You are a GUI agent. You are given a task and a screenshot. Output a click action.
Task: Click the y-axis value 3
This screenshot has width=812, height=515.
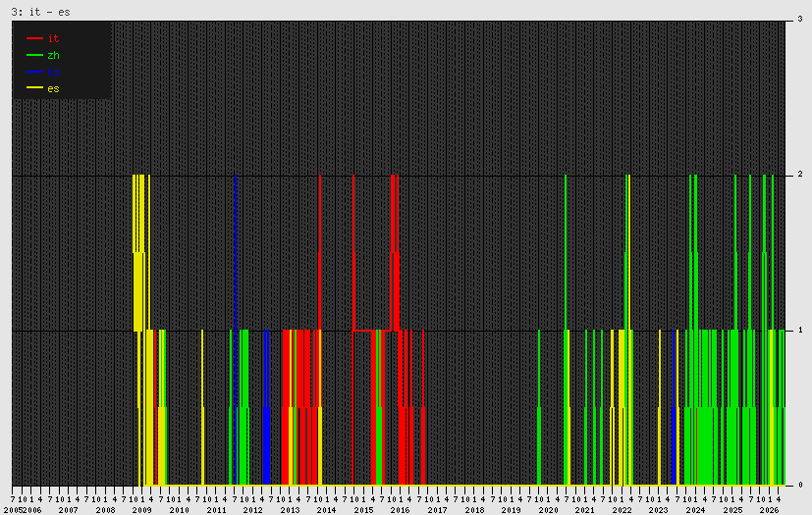[800, 20]
